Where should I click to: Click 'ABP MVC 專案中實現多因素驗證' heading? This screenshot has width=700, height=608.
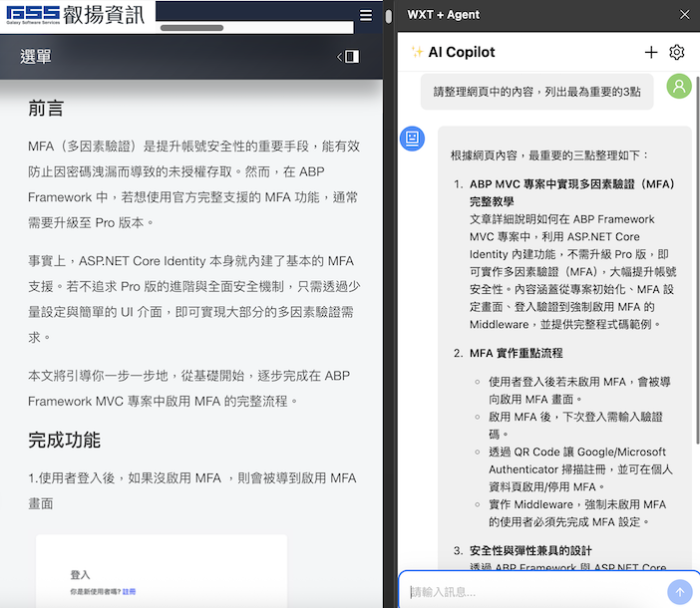coord(572,192)
